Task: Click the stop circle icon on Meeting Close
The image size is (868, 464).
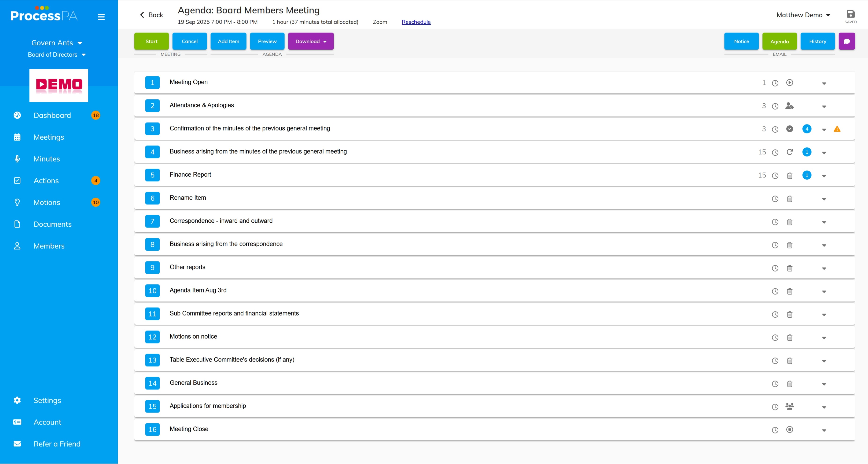Action: click(x=789, y=429)
